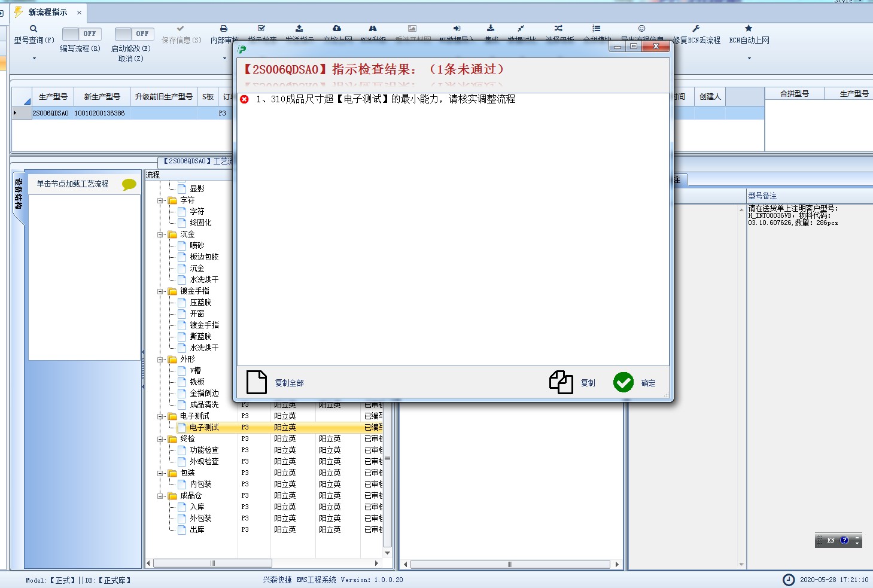Collapse the 沉金 folder node
Image resolution: width=873 pixels, height=588 pixels.
pyautogui.click(x=161, y=234)
